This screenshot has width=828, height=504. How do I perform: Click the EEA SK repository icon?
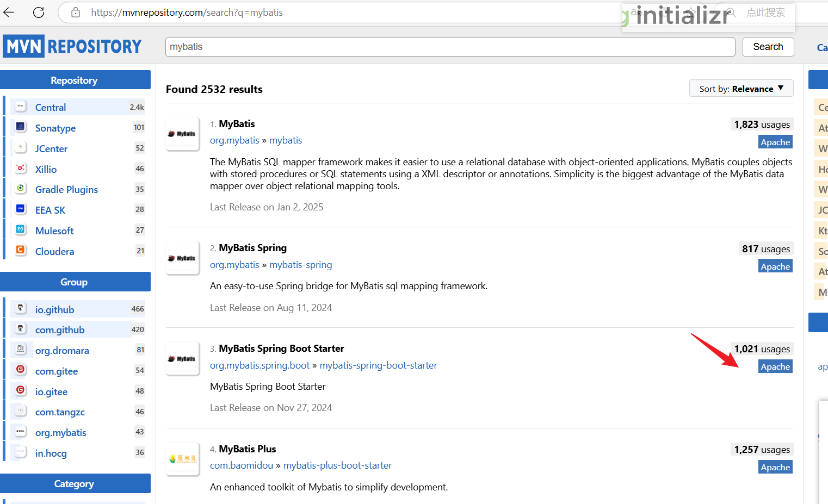pyautogui.click(x=21, y=209)
